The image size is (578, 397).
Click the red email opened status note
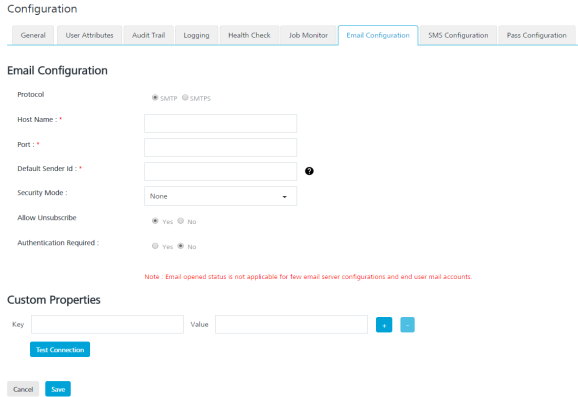tap(308, 277)
